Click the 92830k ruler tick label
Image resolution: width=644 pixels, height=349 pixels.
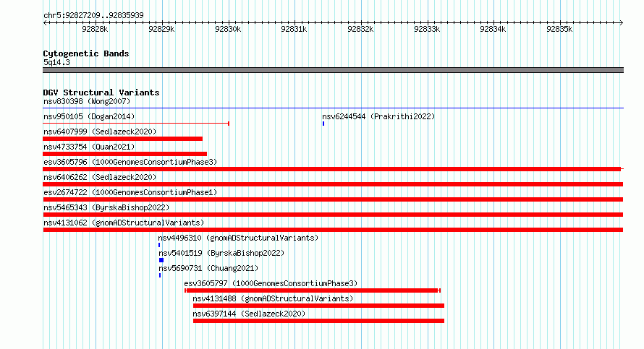(228, 29)
